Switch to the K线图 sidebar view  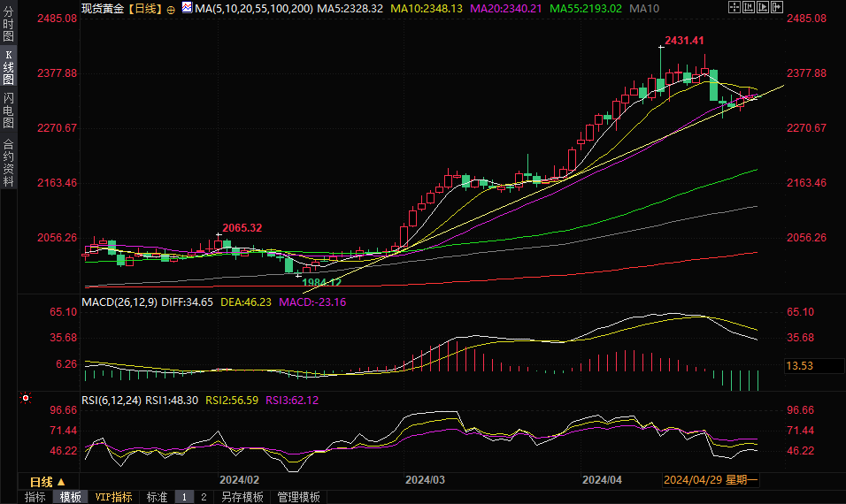point(8,66)
